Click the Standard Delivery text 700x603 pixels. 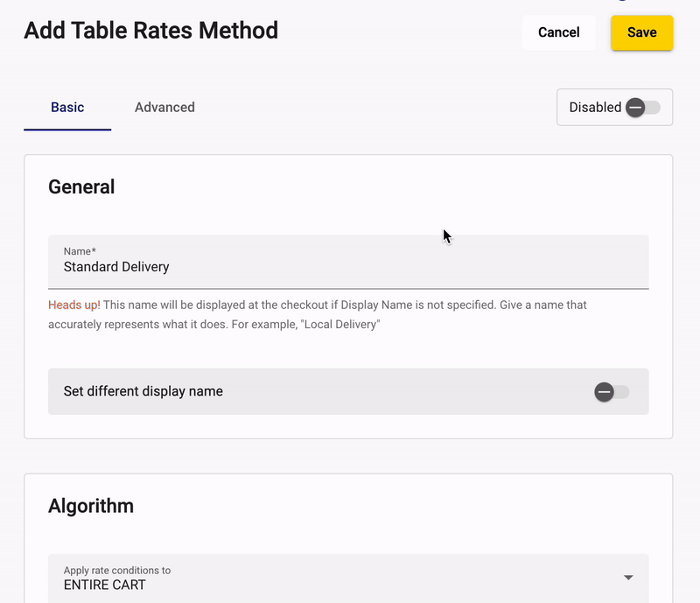tap(116, 267)
